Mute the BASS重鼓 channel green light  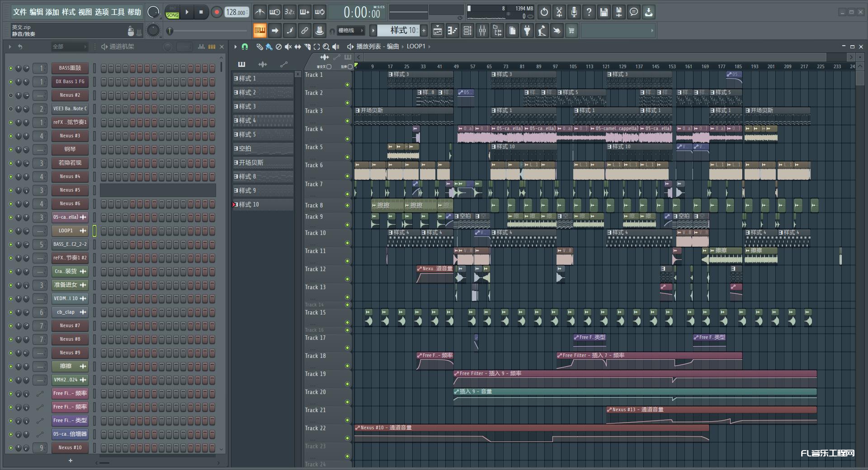coord(11,68)
